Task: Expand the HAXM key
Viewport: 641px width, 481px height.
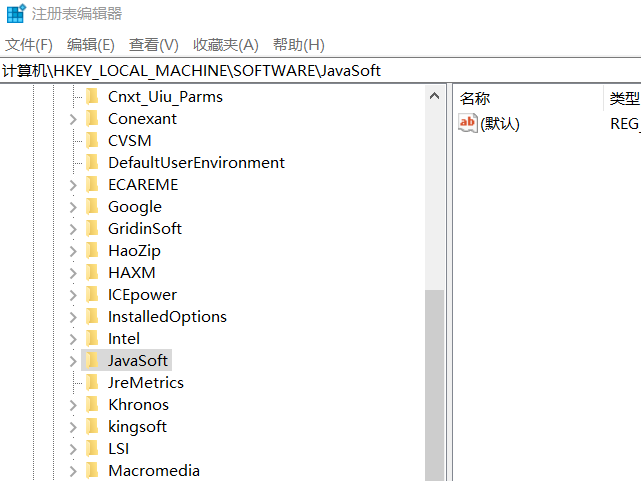Action: (73, 273)
